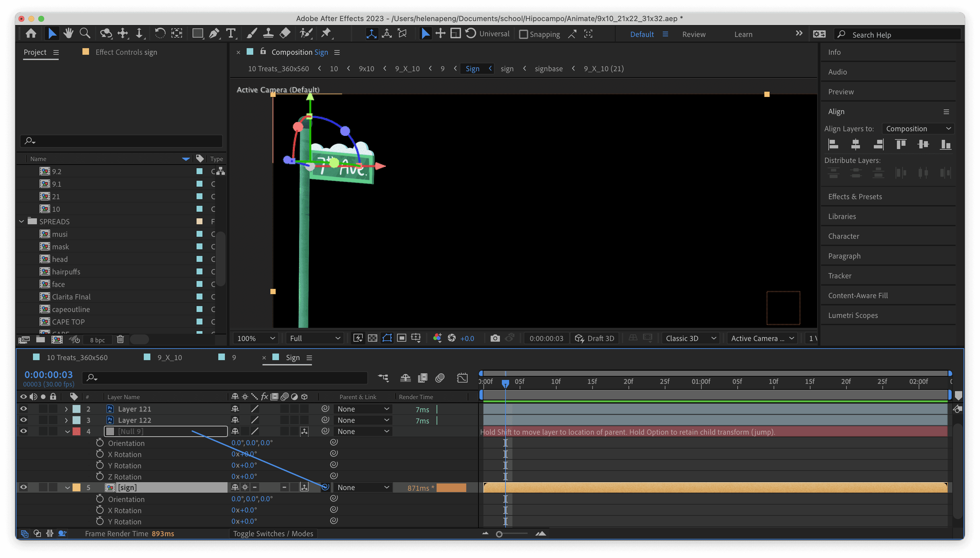Hide Layer 121 using eye icon
The height and width of the screenshot is (558, 980).
coord(23,409)
